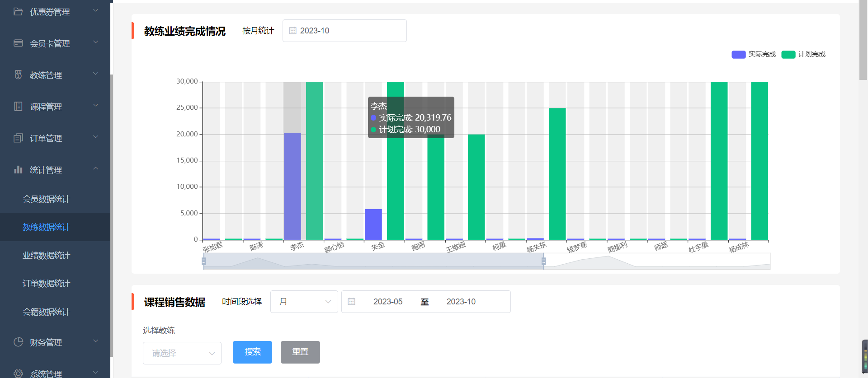Click the 鲍雨 x-axis label
868x378 pixels.
(418, 247)
